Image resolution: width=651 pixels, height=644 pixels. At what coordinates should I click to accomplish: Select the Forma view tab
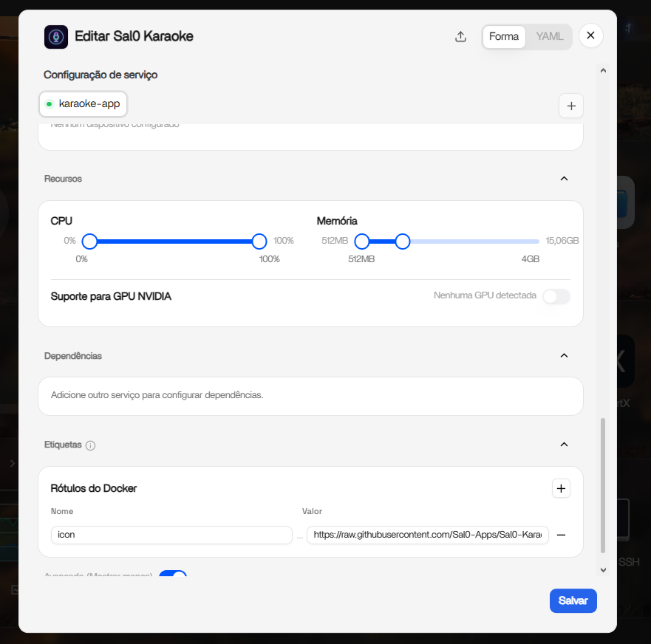pos(504,36)
